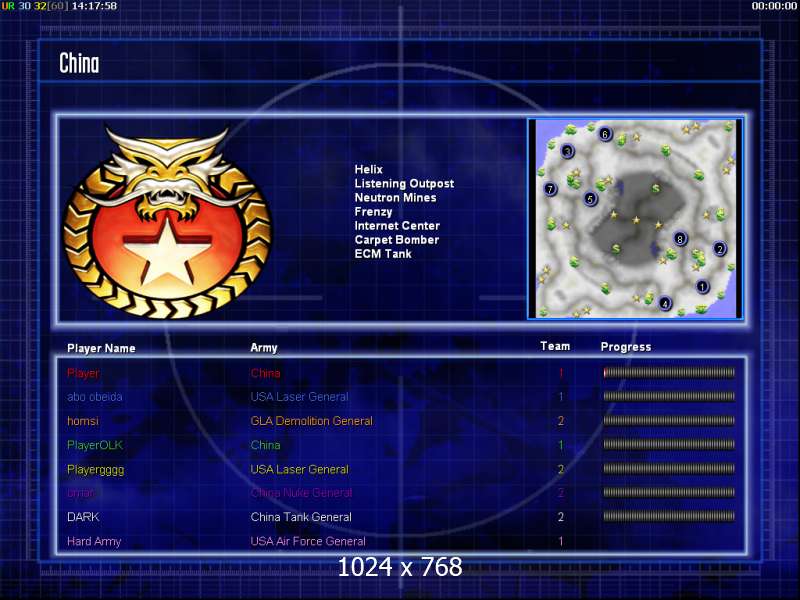Click the team number for PlayerOLK
The width and height of the screenshot is (800, 600).
pyautogui.click(x=560, y=445)
